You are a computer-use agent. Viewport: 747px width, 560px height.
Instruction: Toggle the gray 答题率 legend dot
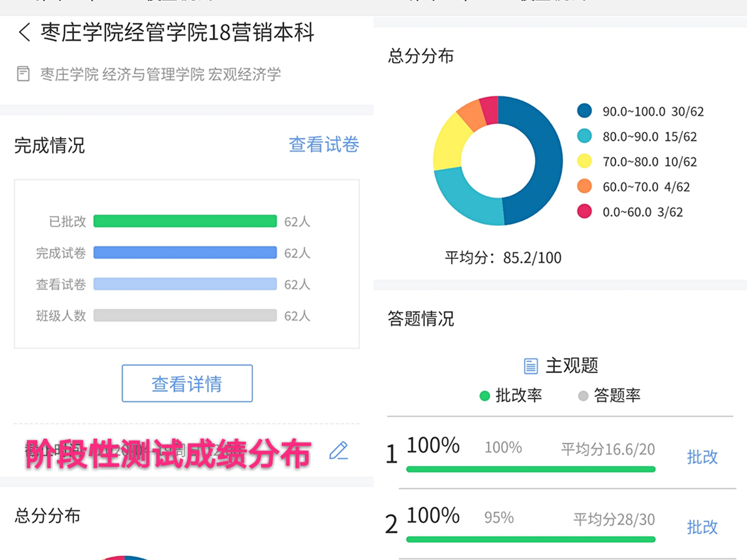coord(583,396)
